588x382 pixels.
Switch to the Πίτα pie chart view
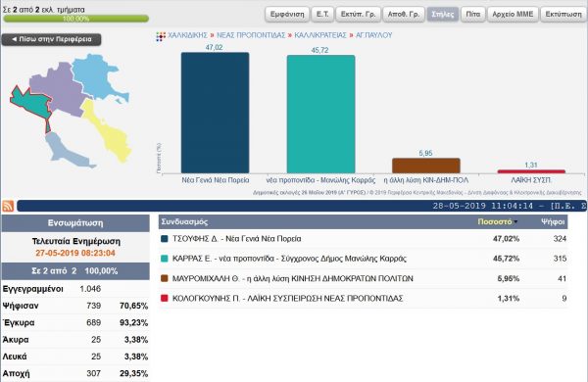point(473,15)
